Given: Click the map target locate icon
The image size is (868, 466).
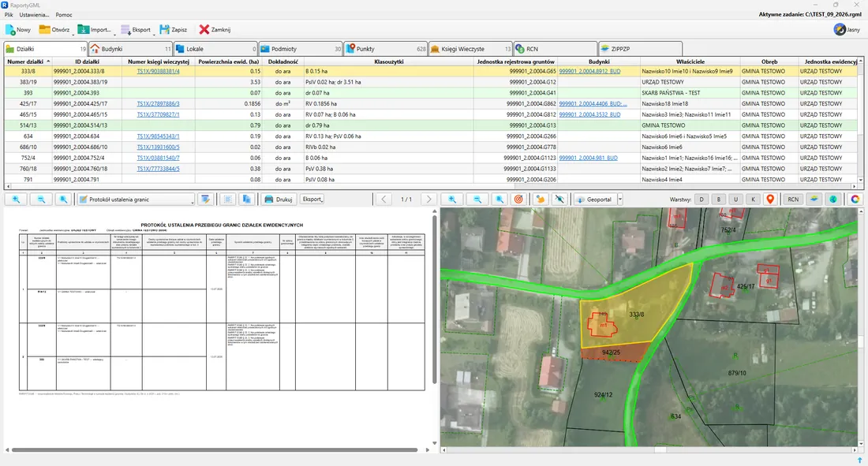Looking at the screenshot, I should [518, 199].
